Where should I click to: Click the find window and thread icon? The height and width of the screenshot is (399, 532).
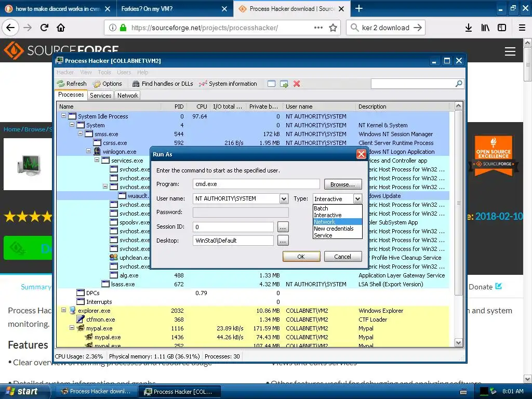[284, 84]
